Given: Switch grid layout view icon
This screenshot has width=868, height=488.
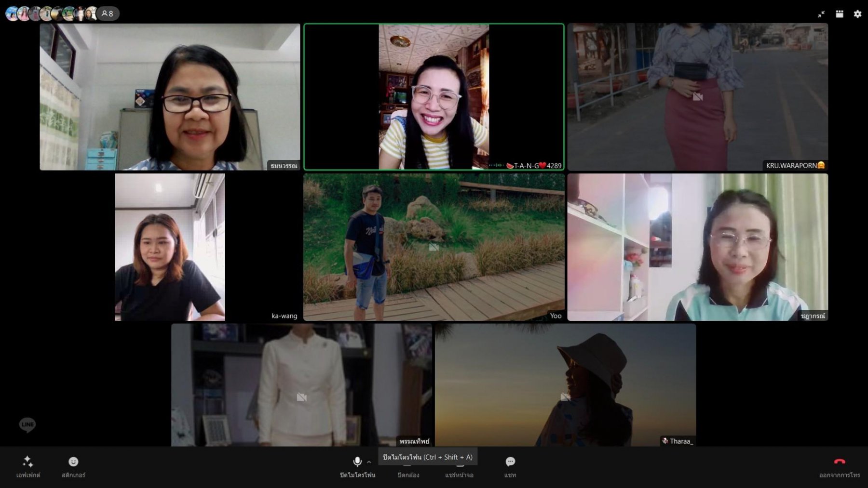Looking at the screenshot, I should [840, 14].
